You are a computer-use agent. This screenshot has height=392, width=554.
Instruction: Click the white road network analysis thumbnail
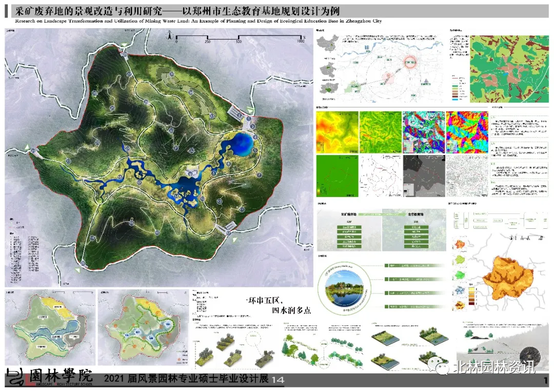tap(381, 176)
